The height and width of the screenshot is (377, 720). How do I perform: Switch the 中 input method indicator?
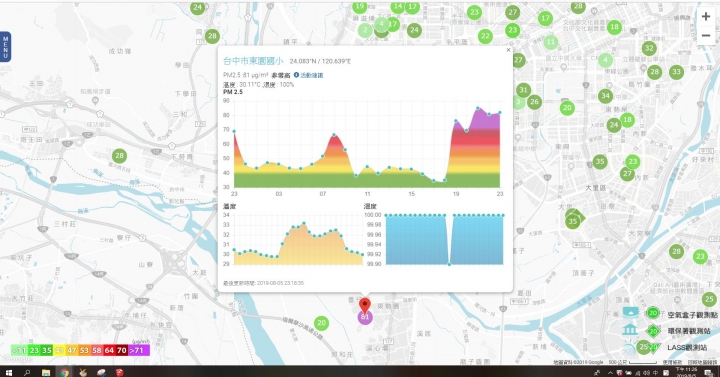click(x=656, y=373)
